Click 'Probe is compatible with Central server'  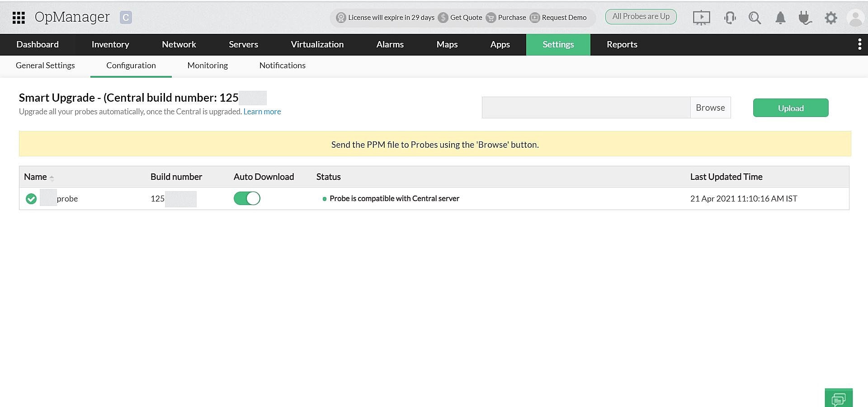(x=394, y=198)
